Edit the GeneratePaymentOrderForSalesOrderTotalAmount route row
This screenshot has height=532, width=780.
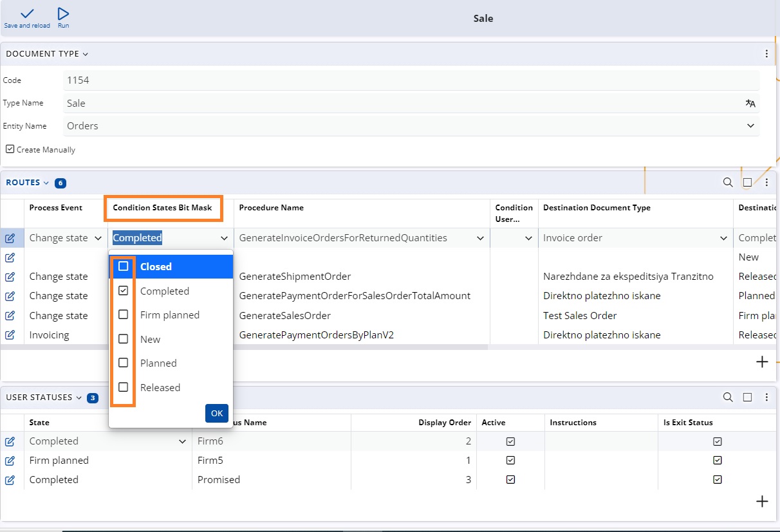click(10, 296)
